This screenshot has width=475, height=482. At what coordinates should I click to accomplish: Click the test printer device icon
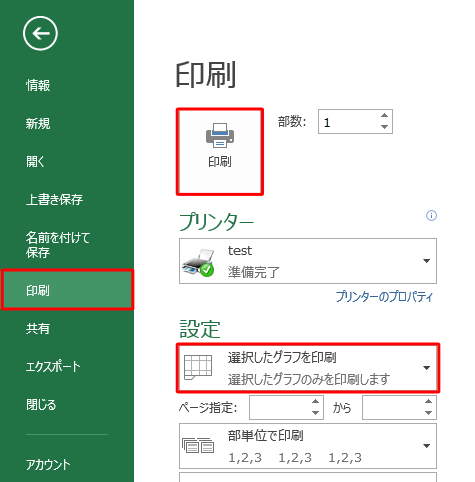click(x=199, y=262)
